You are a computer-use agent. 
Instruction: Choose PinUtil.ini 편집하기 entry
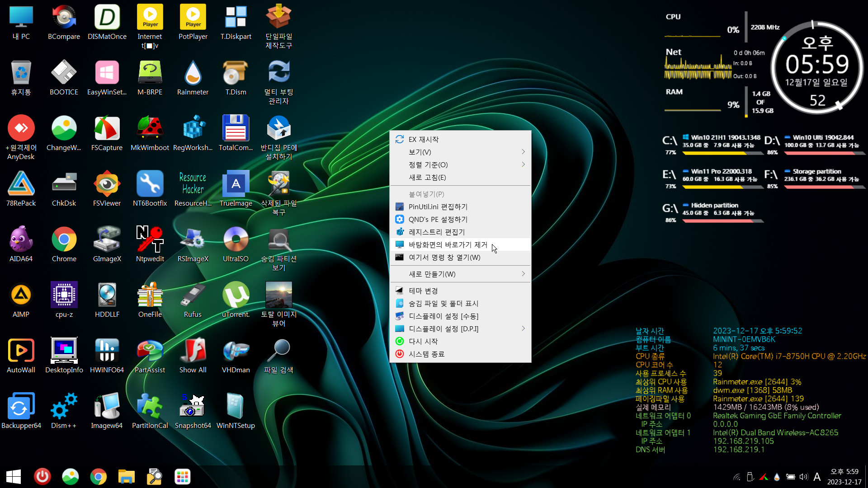(460, 206)
